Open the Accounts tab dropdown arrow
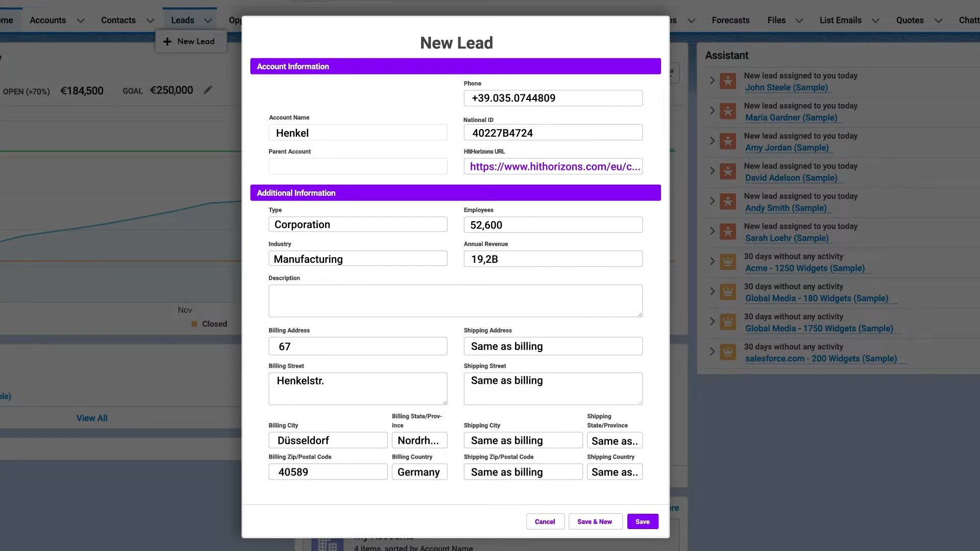The width and height of the screenshot is (980, 551). (x=81, y=20)
